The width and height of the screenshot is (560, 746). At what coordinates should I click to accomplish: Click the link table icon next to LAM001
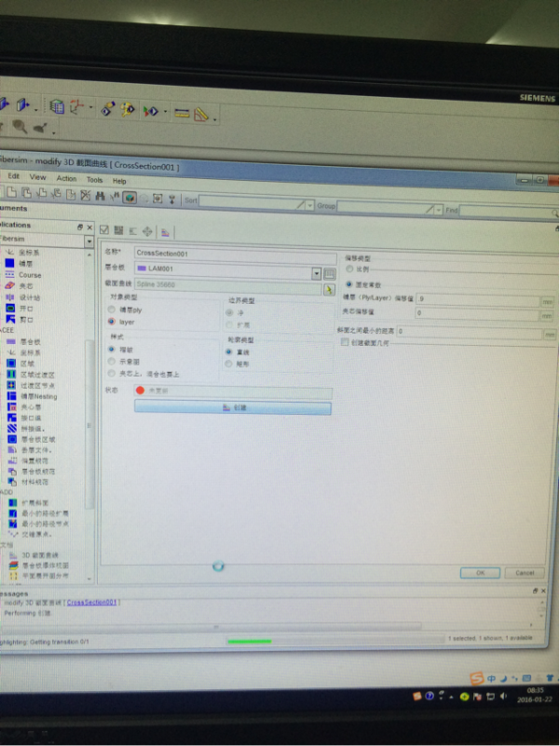[x=329, y=273]
